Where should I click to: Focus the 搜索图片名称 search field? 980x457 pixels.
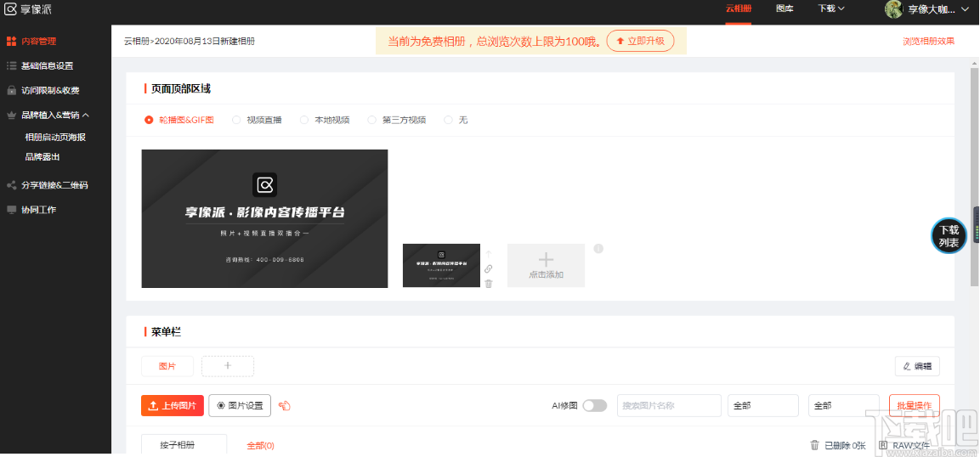click(x=670, y=405)
